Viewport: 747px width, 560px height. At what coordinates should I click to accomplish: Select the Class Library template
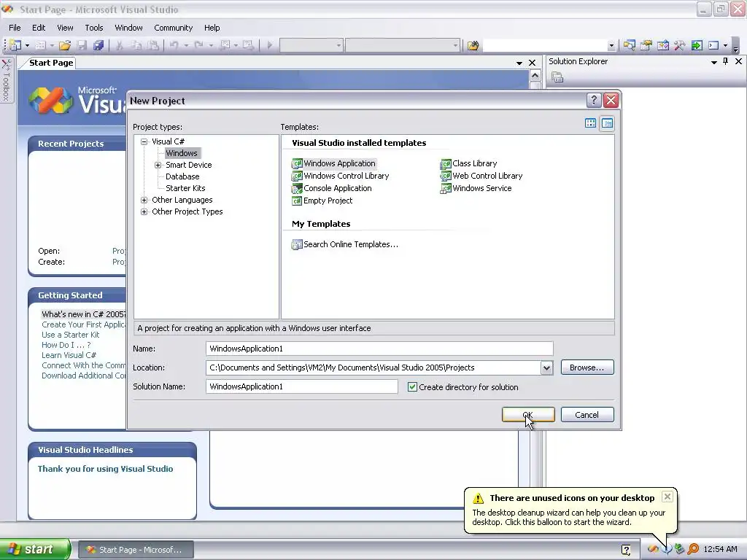click(x=469, y=163)
